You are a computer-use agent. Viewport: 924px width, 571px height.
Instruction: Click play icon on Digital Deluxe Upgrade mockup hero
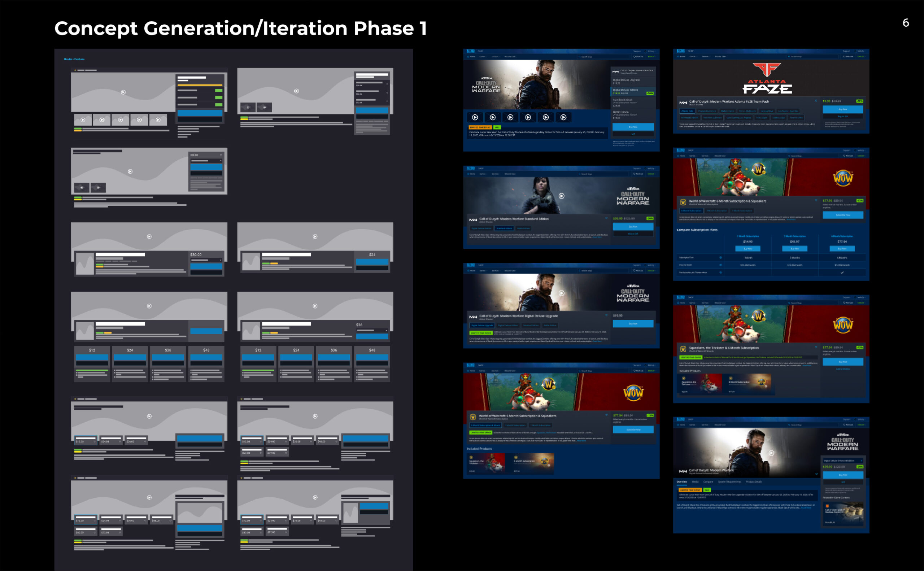coord(562,293)
